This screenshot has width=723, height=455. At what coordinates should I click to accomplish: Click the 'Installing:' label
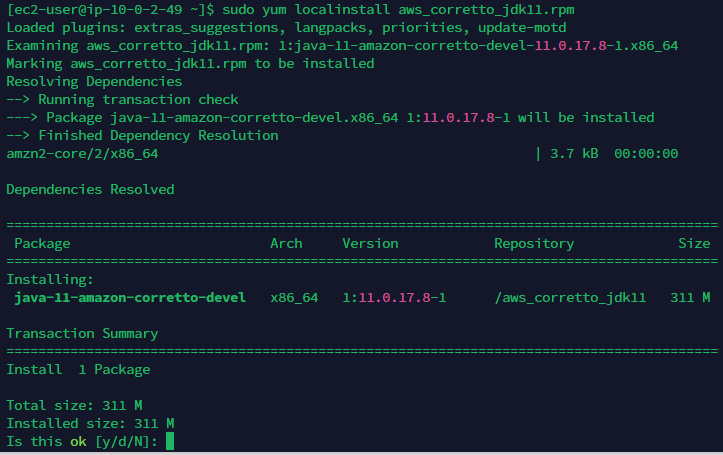(50, 279)
